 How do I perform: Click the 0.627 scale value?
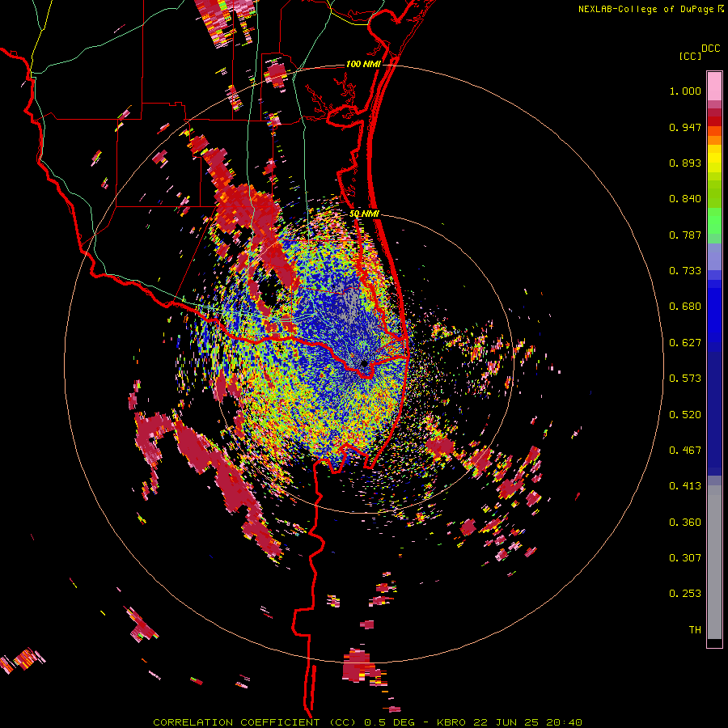tap(685, 343)
